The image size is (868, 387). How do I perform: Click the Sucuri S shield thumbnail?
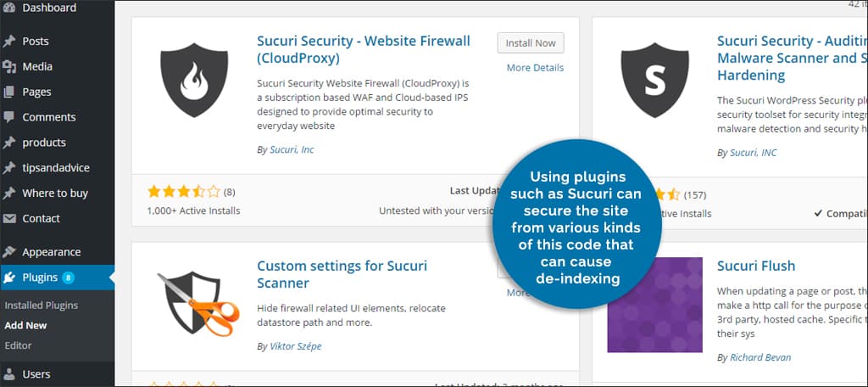(x=654, y=81)
